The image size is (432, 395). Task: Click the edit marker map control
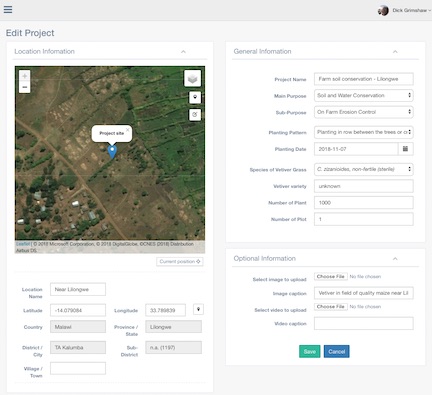pyautogui.click(x=195, y=115)
